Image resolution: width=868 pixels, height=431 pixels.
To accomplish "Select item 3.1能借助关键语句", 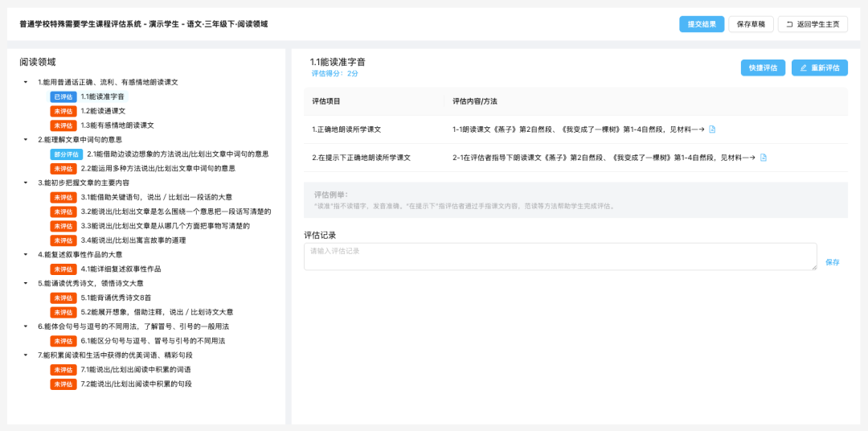I will tap(156, 197).
